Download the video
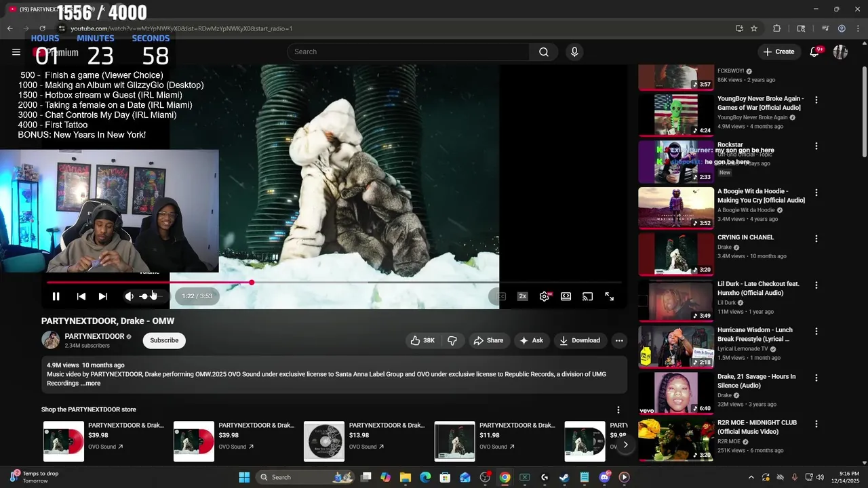The width and height of the screenshot is (868, 488). coord(580,340)
